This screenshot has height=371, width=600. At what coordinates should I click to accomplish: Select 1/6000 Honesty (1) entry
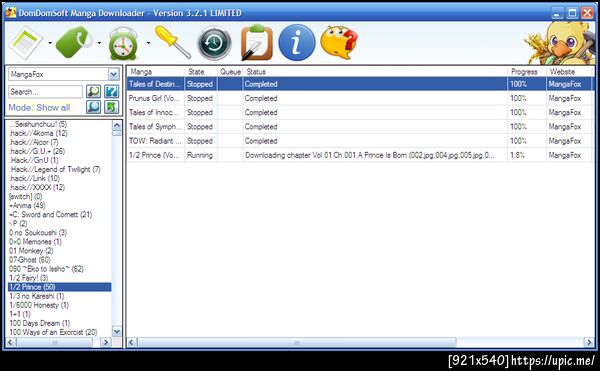coord(39,305)
